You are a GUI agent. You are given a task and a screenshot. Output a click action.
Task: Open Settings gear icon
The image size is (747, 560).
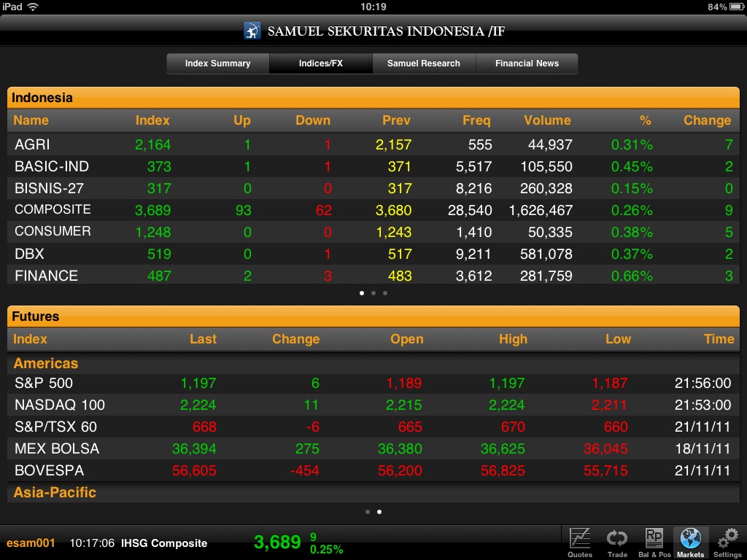tap(727, 542)
